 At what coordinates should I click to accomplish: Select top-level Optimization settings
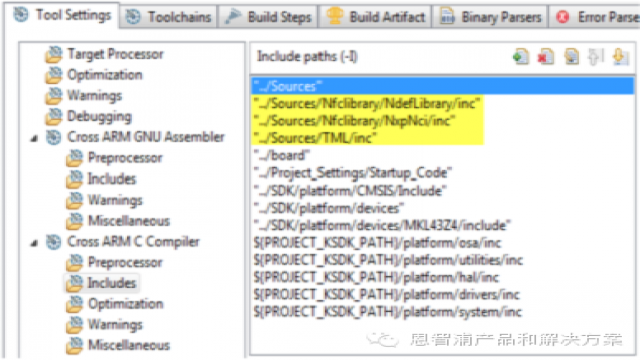point(104,75)
